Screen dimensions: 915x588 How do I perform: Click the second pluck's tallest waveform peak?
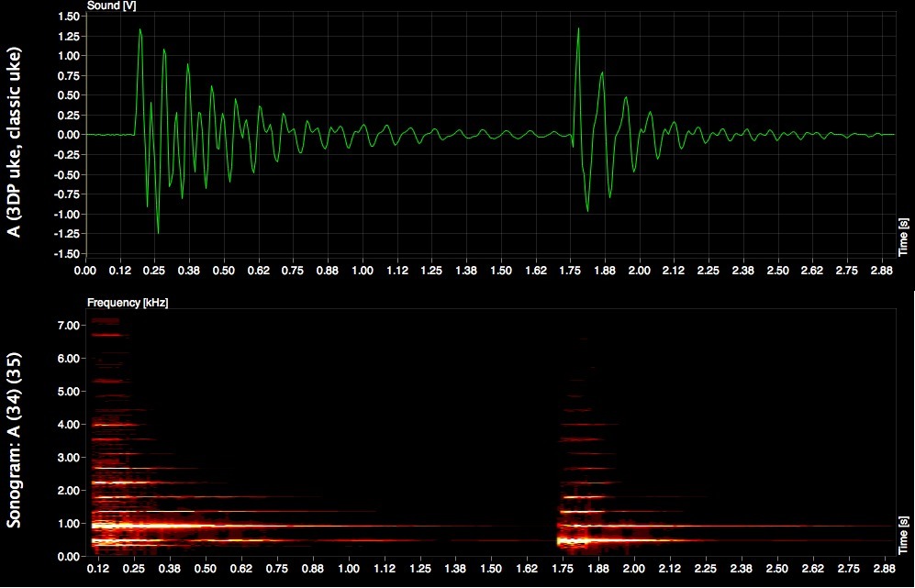[x=578, y=28]
